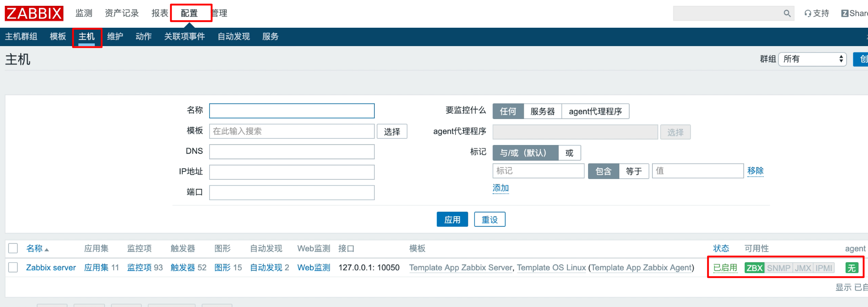Click the ZABBIX logo
868x307 pixels.
pyautogui.click(x=34, y=13)
